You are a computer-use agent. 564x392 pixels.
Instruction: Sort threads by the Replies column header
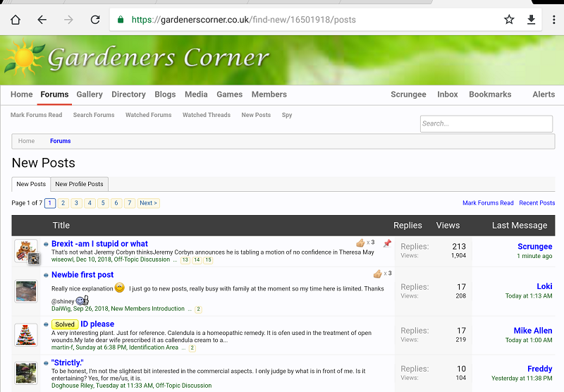tap(407, 226)
